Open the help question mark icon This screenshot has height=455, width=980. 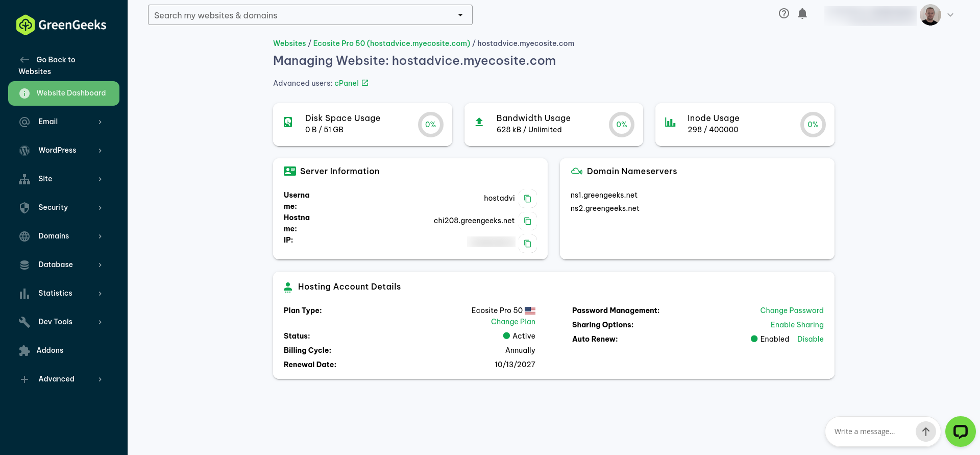(x=784, y=14)
